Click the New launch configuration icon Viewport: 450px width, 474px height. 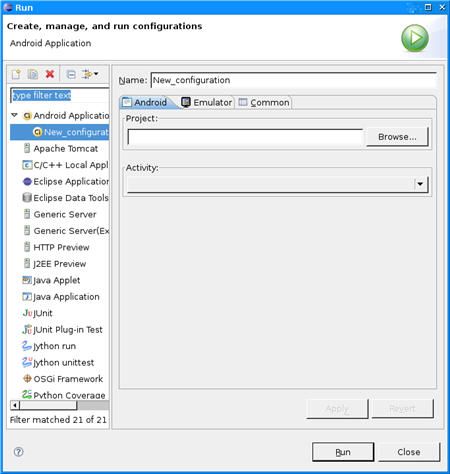tap(16, 74)
